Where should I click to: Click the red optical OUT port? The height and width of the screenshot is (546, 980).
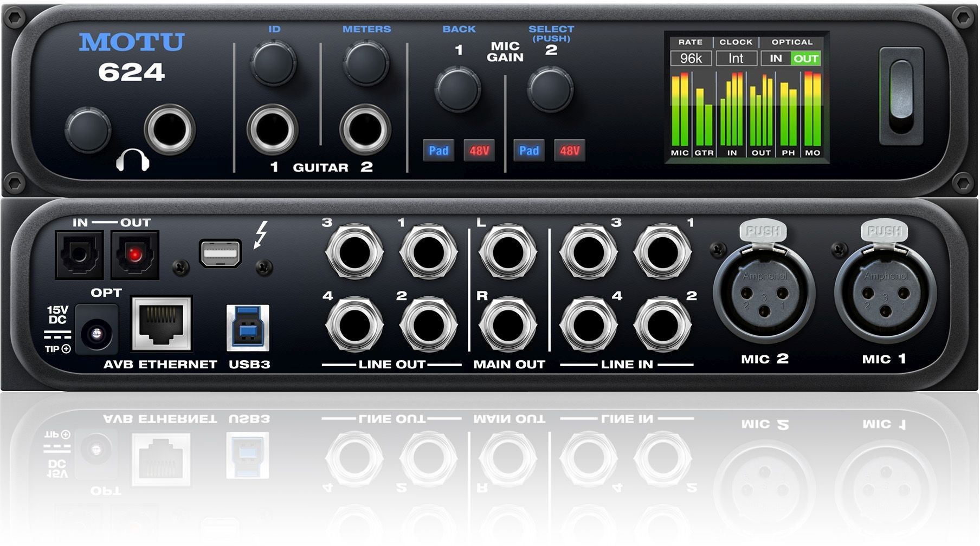(135, 254)
